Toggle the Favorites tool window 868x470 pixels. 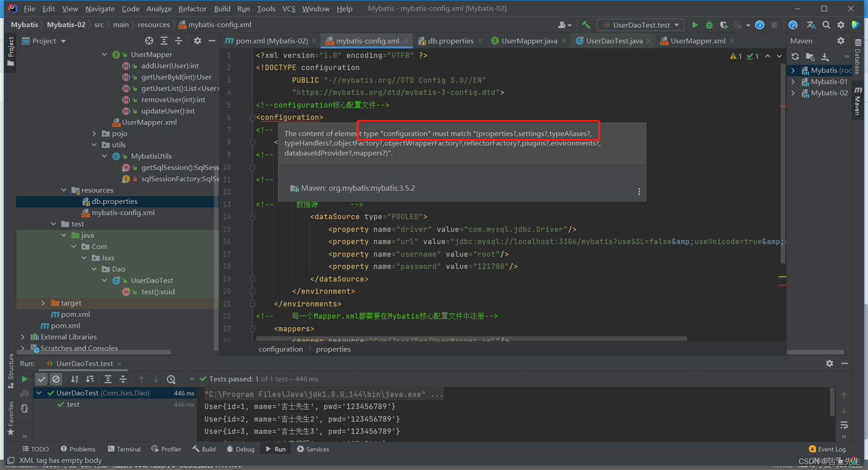pos(10,418)
